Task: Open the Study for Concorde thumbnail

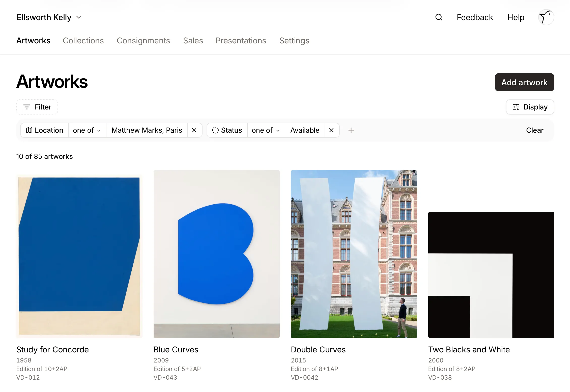Action: click(x=79, y=256)
